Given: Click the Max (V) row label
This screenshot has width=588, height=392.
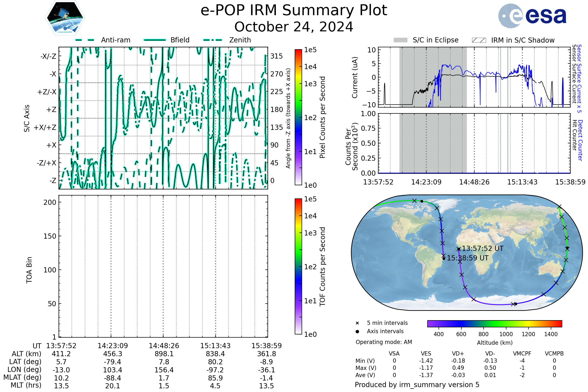Looking at the screenshot, I should point(366,368).
